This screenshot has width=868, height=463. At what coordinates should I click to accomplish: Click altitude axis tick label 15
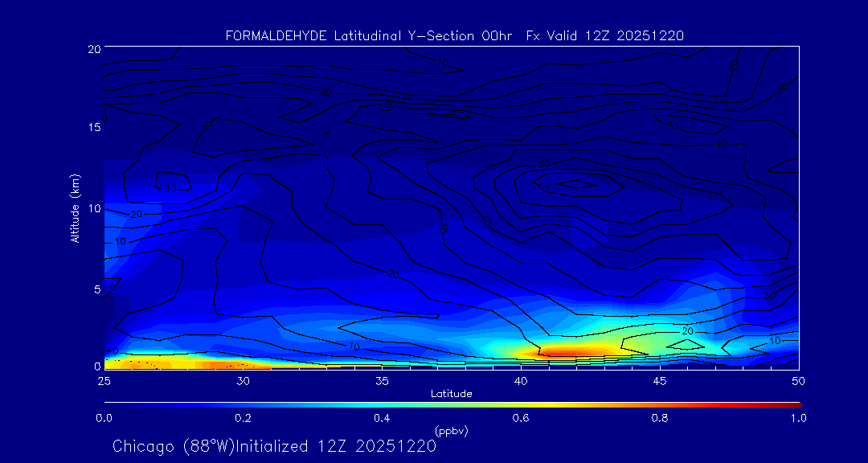pyautogui.click(x=93, y=127)
